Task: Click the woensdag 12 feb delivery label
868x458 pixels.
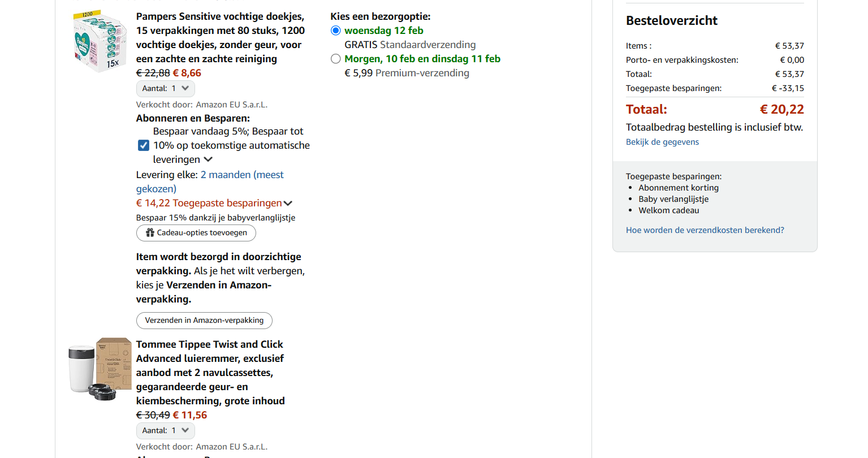Action: pyautogui.click(x=383, y=31)
